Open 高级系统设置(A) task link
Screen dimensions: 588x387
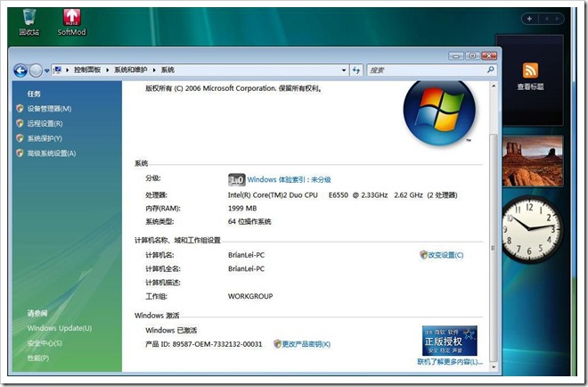[x=52, y=153]
